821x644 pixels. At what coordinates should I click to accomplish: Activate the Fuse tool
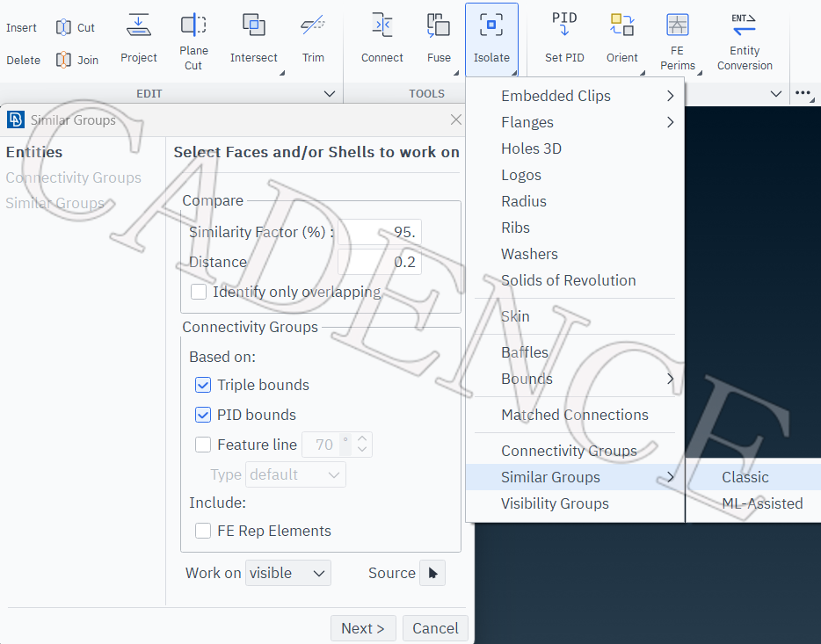click(439, 38)
